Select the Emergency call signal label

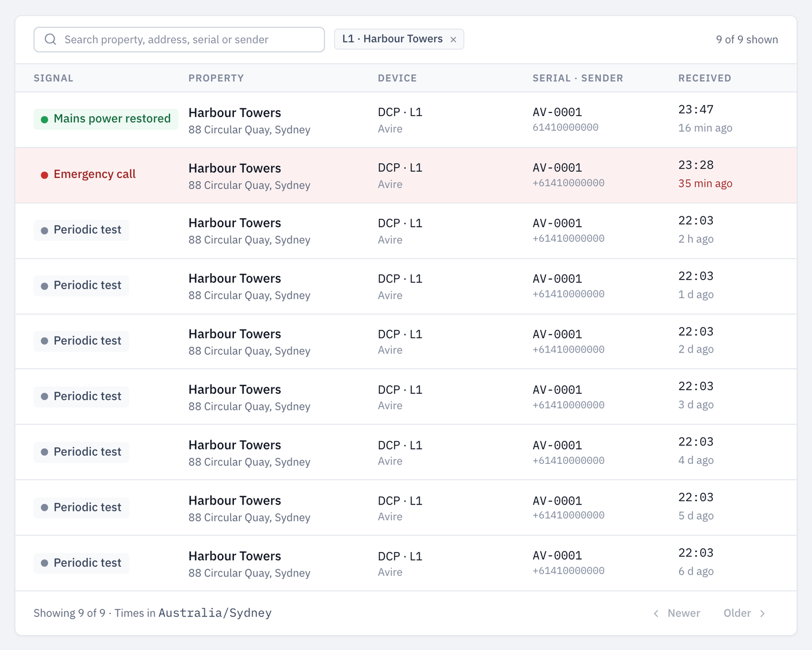[x=95, y=175]
